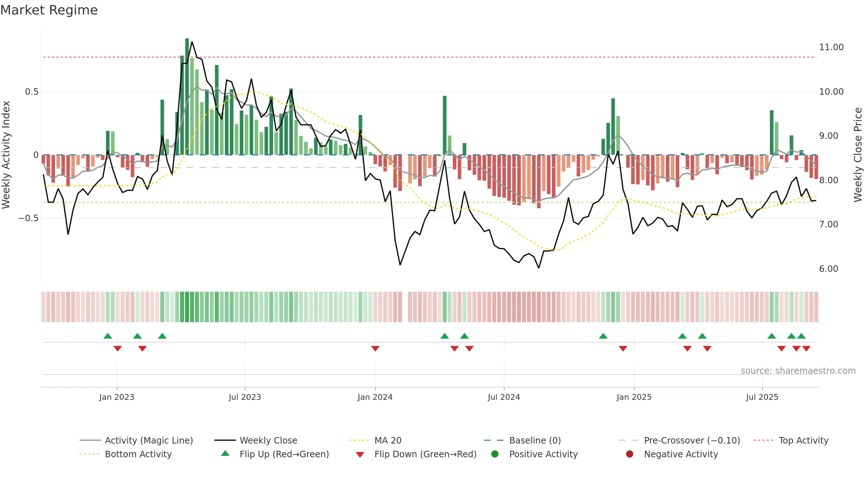
Task: Click the Positive Activity green circle icon
Action: (x=495, y=454)
